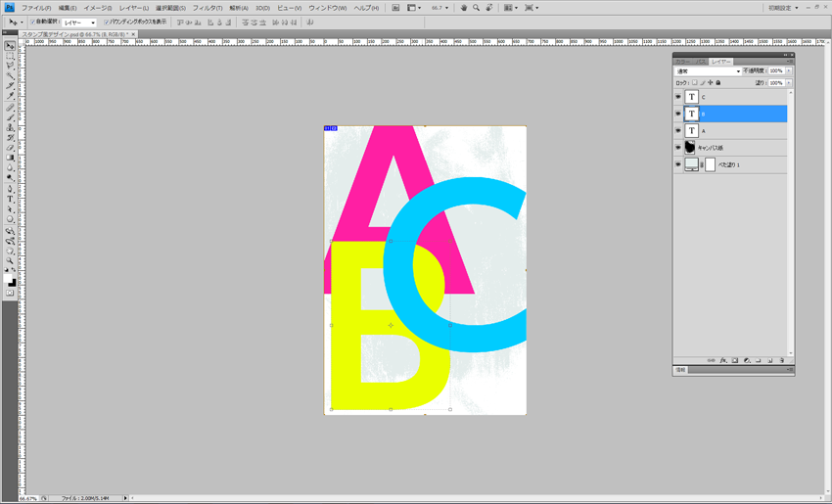Screen dimensions: 832x504
Task: Toggle the バウンディングボックスを表示 checkbox
Action: [x=107, y=22]
